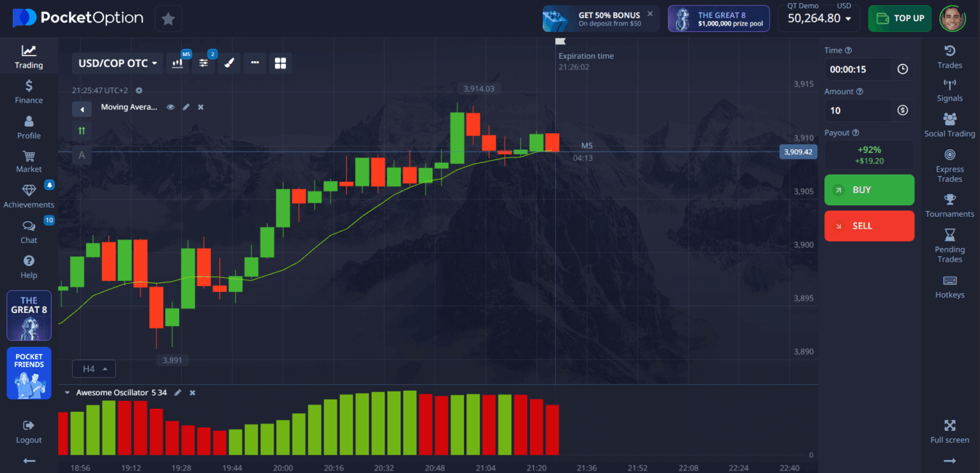Viewport: 980px width, 473px height.
Task: Open the indicators settings icon with badge 2
Action: [x=204, y=62]
